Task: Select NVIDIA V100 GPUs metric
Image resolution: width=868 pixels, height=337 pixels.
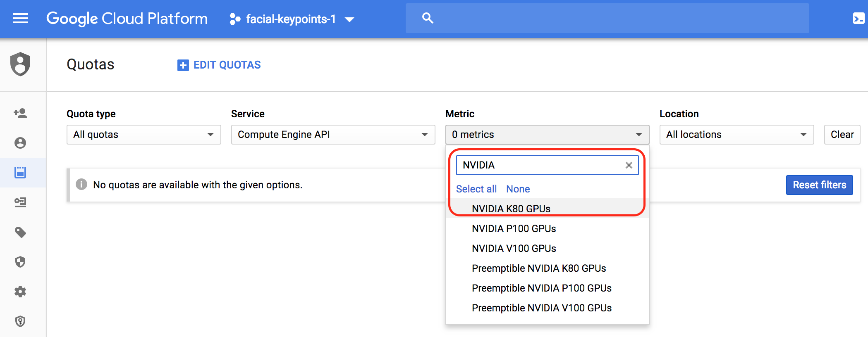Action: pos(547,249)
